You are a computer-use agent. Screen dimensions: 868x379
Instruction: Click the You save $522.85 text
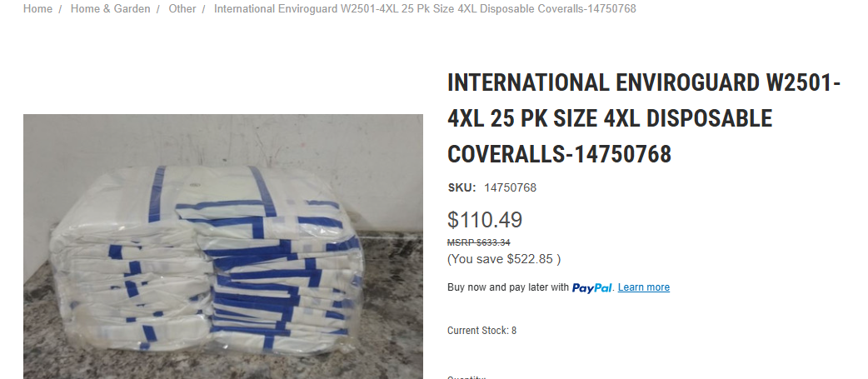click(x=504, y=259)
